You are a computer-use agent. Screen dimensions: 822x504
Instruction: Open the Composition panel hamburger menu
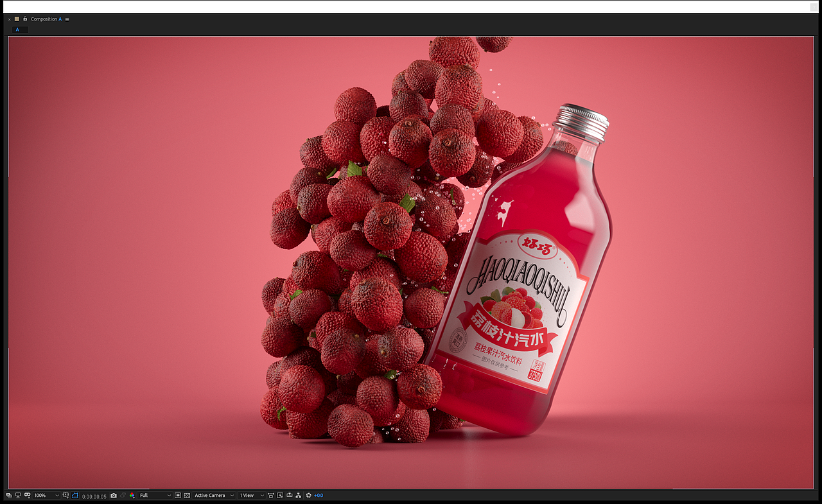[67, 19]
